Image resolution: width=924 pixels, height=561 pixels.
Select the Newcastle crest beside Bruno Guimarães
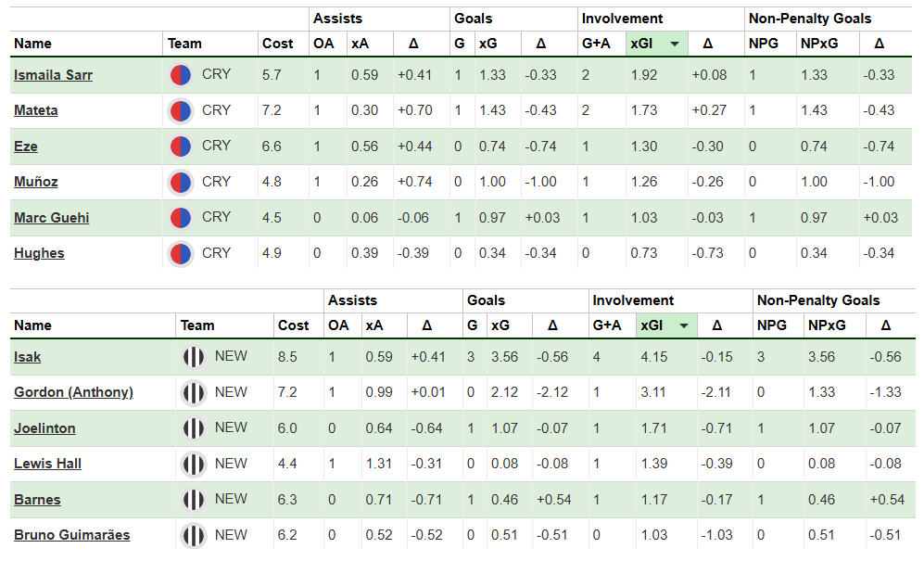tap(193, 535)
